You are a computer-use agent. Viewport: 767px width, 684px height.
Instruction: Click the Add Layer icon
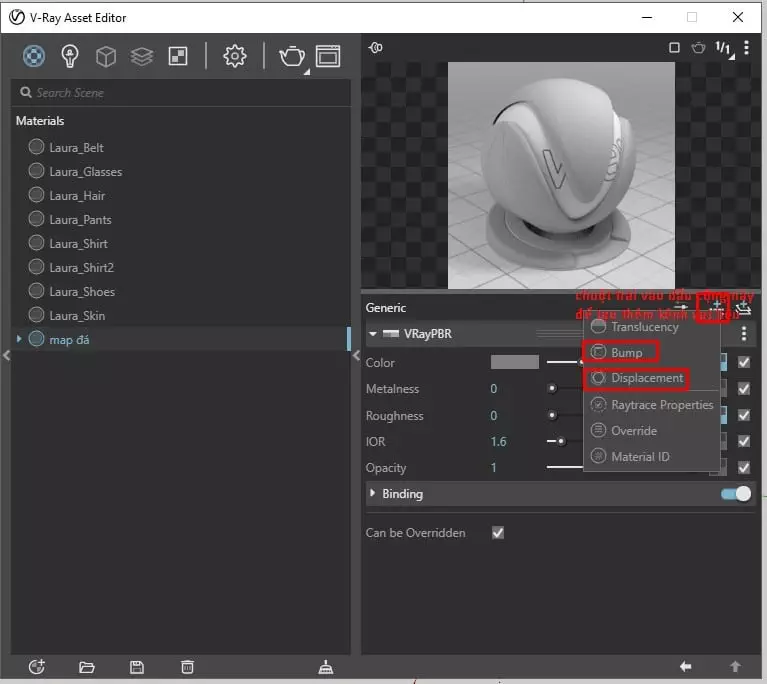click(743, 307)
